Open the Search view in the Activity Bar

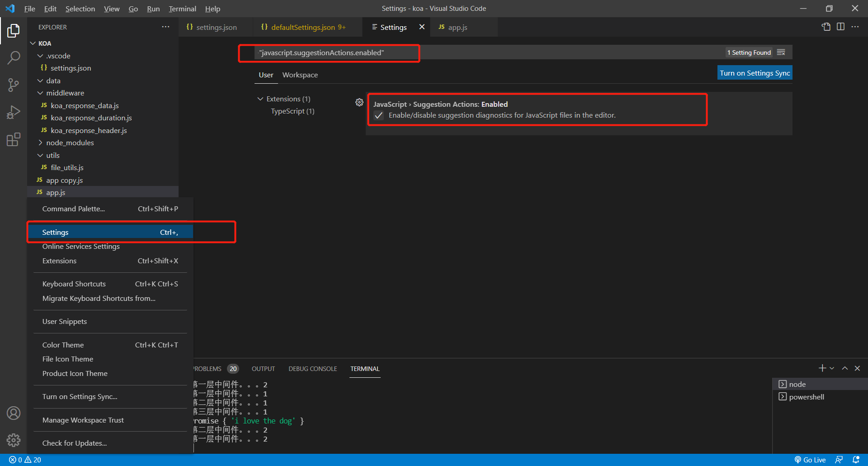[14, 57]
